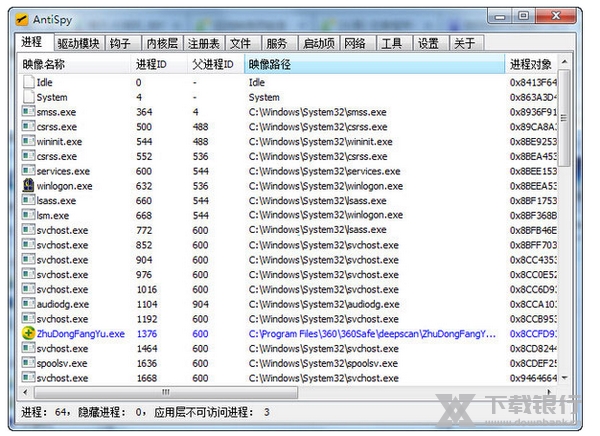Image resolution: width=600 pixels, height=436 pixels.
Task: Click the horizontal scrollbar thumb
Action: point(166,392)
